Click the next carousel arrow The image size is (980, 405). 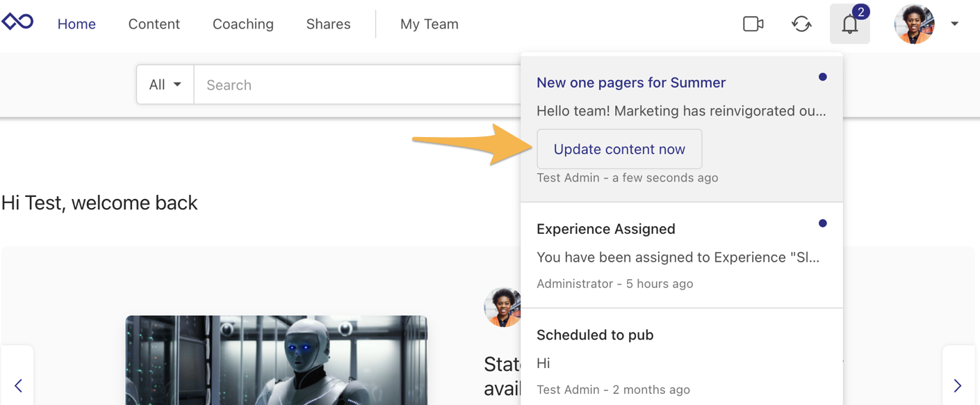pyautogui.click(x=958, y=385)
